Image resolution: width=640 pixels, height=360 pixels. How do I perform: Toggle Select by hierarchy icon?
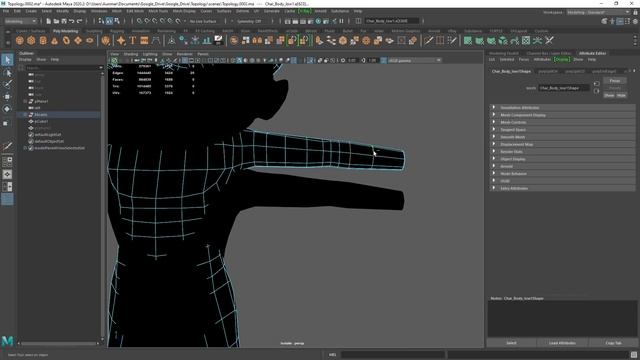coord(101,21)
